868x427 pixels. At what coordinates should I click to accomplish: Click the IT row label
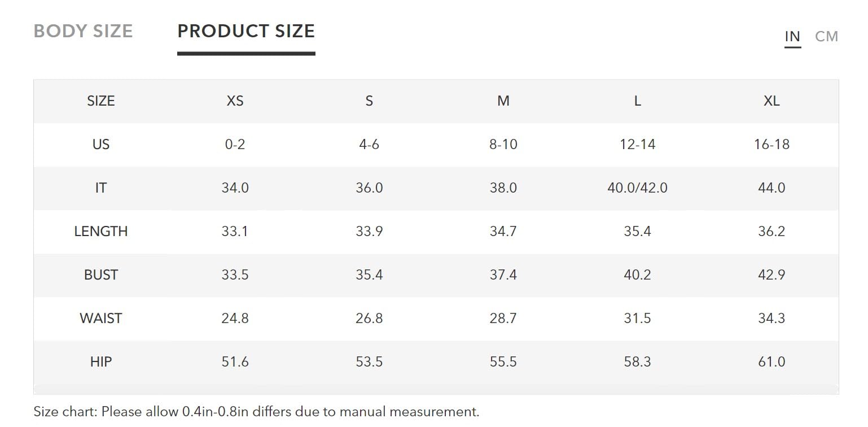[101, 188]
